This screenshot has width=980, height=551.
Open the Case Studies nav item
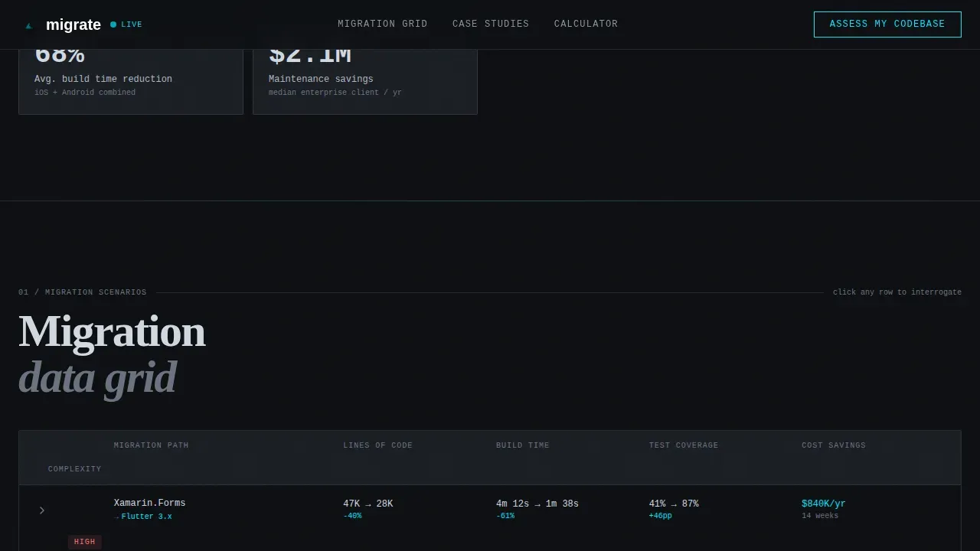coord(491,24)
